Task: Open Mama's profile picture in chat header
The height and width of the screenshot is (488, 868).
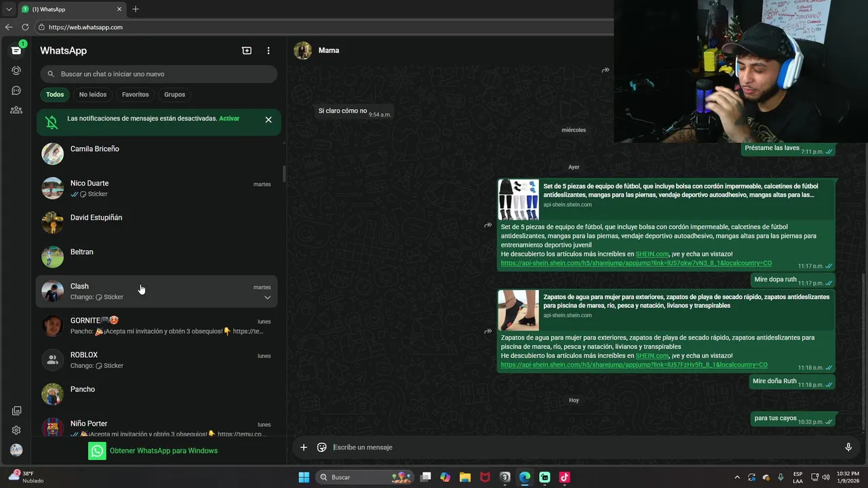Action: click(x=303, y=51)
